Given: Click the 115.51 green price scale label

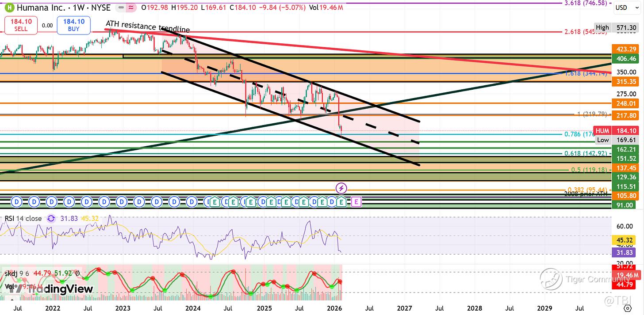Looking at the screenshot, I should point(625,186).
